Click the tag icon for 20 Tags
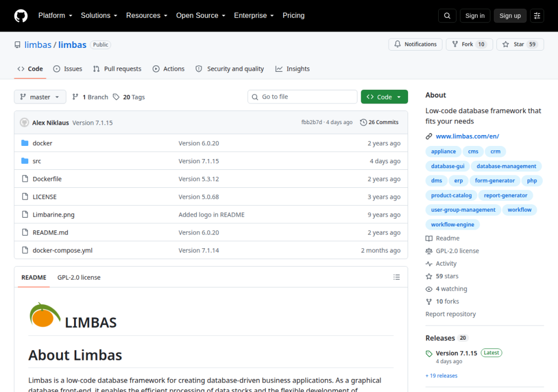558x392 pixels. 116,97
